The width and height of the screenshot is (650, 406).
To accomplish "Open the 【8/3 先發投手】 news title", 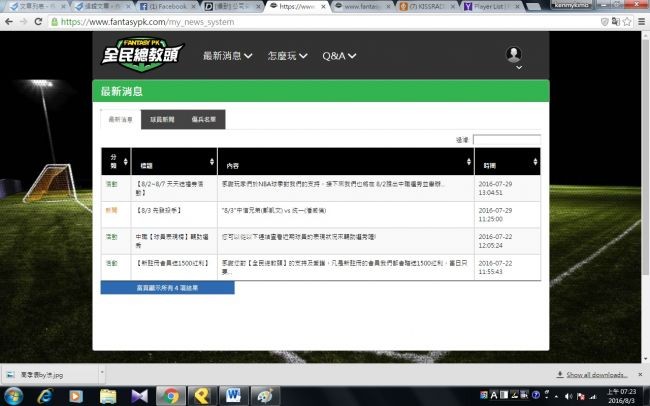I will pyautogui.click(x=159, y=210).
